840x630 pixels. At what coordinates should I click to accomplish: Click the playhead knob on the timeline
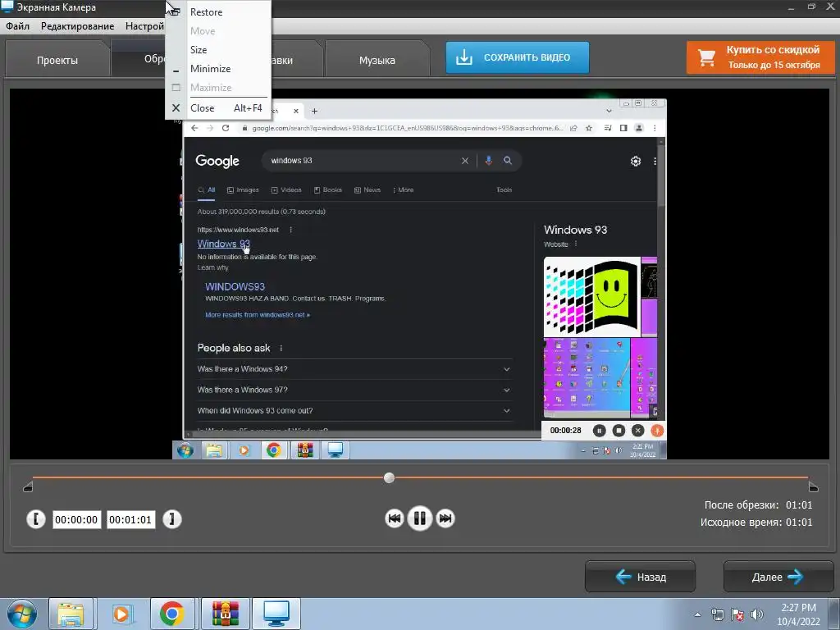(390, 477)
